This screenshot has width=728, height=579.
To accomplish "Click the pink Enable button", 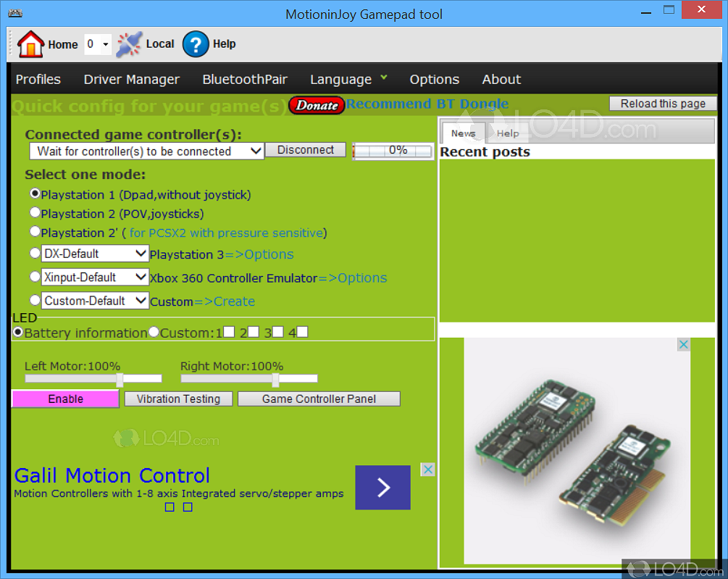I will pyautogui.click(x=65, y=399).
